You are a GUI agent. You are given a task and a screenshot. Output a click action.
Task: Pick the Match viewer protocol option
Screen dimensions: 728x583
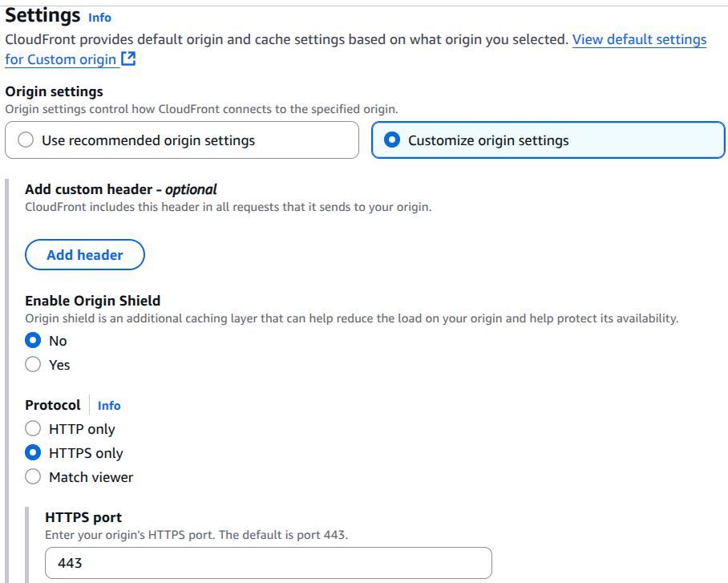click(x=33, y=477)
